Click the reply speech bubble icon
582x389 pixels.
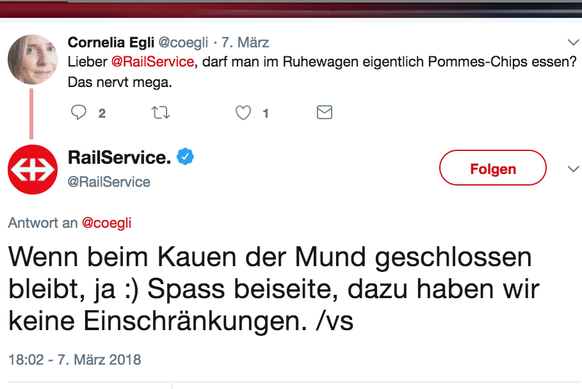coord(78,112)
